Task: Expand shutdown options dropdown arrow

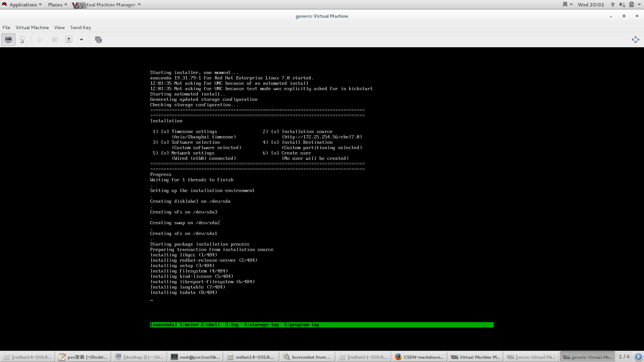Action: 81,40
